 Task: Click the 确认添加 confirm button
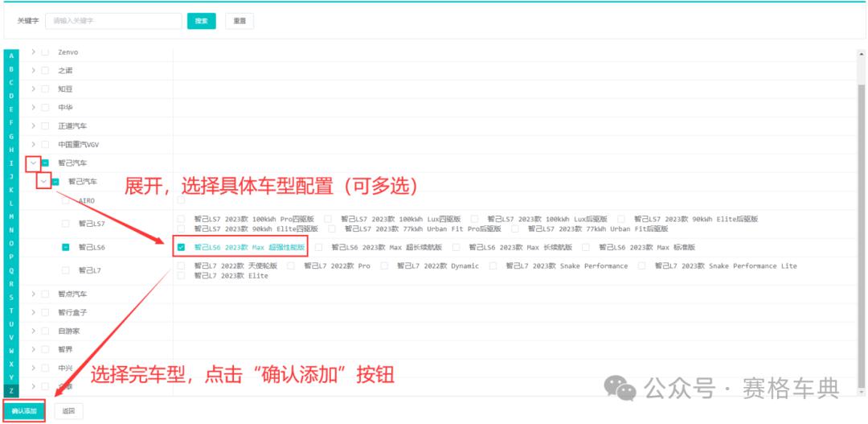tap(24, 411)
